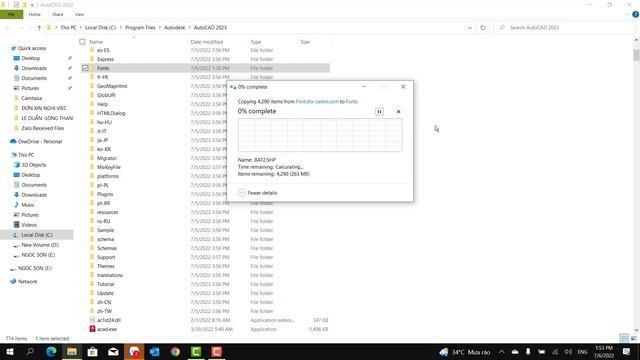The width and height of the screenshot is (640, 360).
Task: Open pinned Desktop under Quick access
Action: [x=30, y=58]
